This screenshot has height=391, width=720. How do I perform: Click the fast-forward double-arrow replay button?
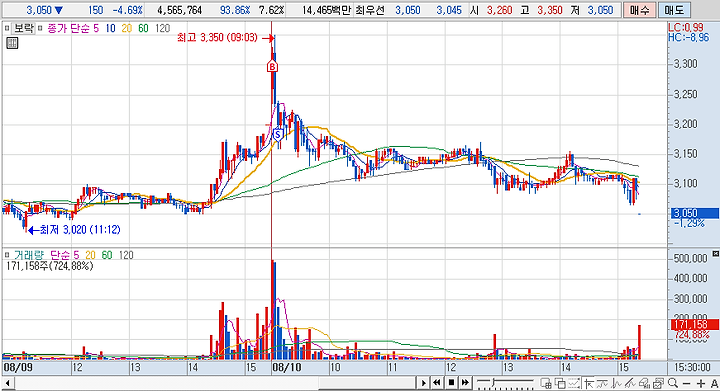pos(465,383)
